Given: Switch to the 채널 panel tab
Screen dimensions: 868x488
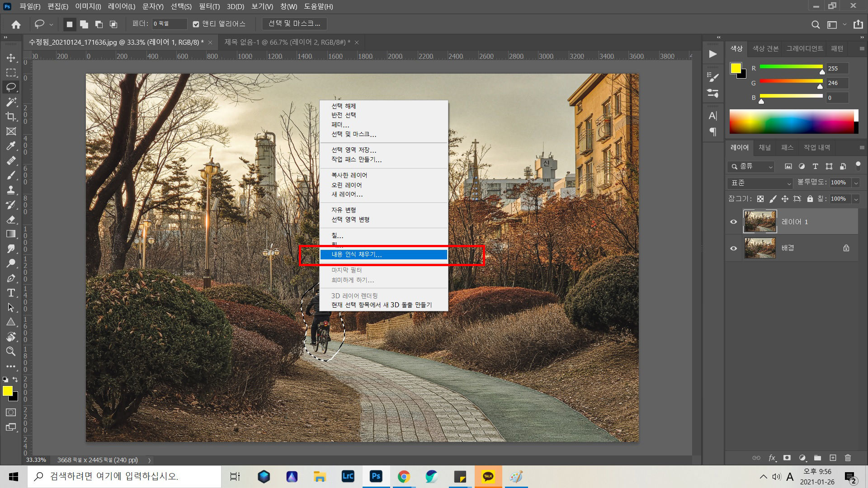Looking at the screenshot, I should (x=764, y=147).
